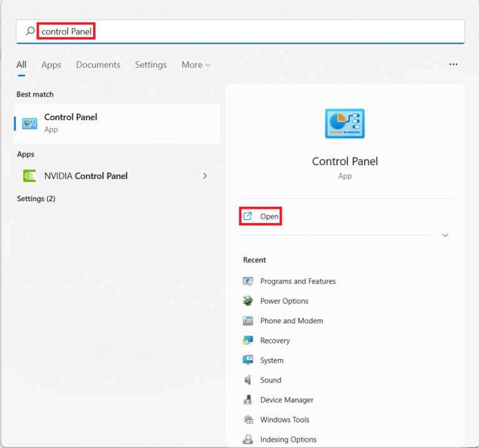Open Device Manager recent item
Image resolution: width=479 pixels, height=448 pixels.
click(x=278, y=399)
